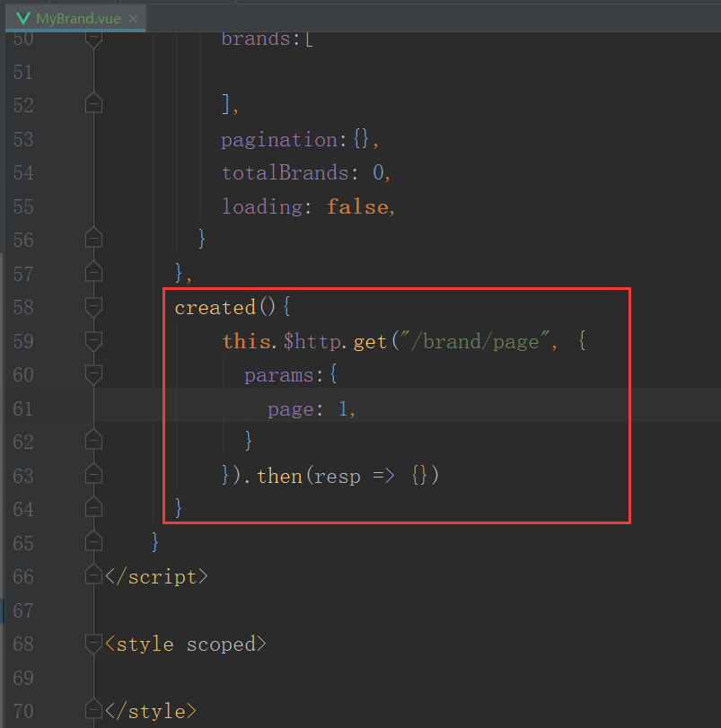The width and height of the screenshot is (721, 728).
Task: Collapse fold marker at line 50
Action: (x=93, y=39)
